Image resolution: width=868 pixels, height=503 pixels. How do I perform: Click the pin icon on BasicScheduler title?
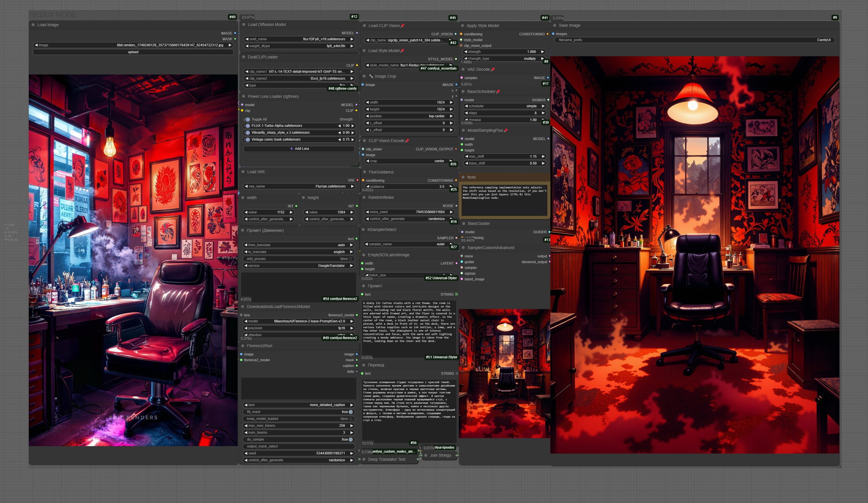pos(498,92)
